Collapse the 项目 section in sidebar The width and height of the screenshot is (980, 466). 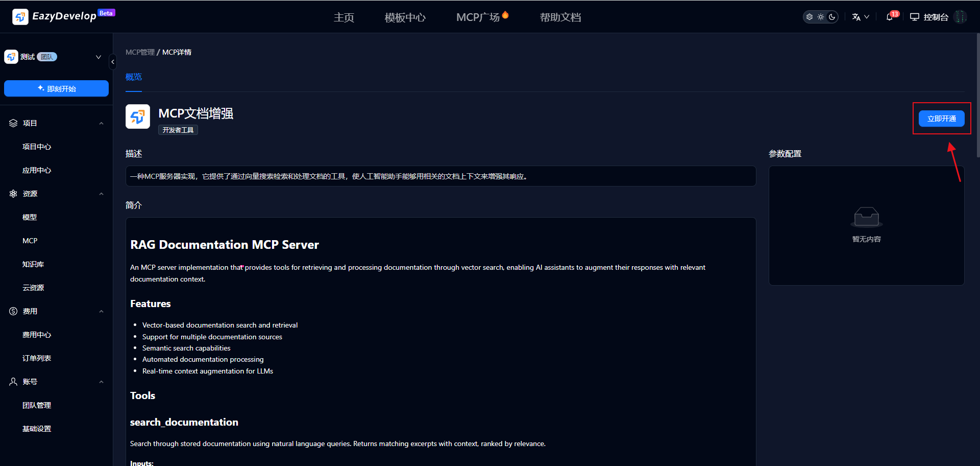click(x=101, y=123)
